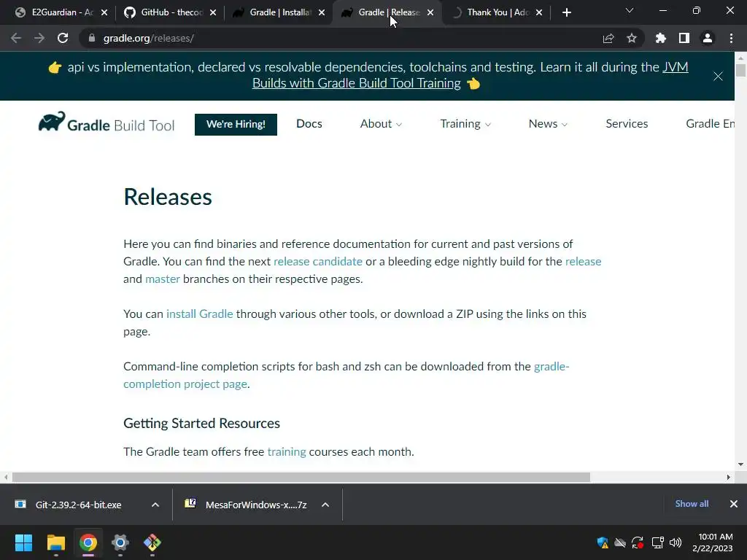Open the Git setup taskbar icon
747x560 pixels.
(152, 542)
